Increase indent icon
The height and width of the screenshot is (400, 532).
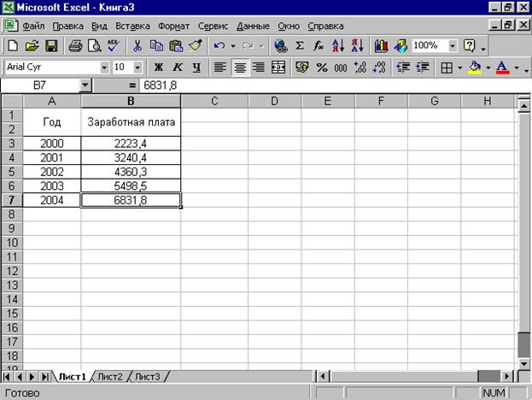click(x=423, y=68)
